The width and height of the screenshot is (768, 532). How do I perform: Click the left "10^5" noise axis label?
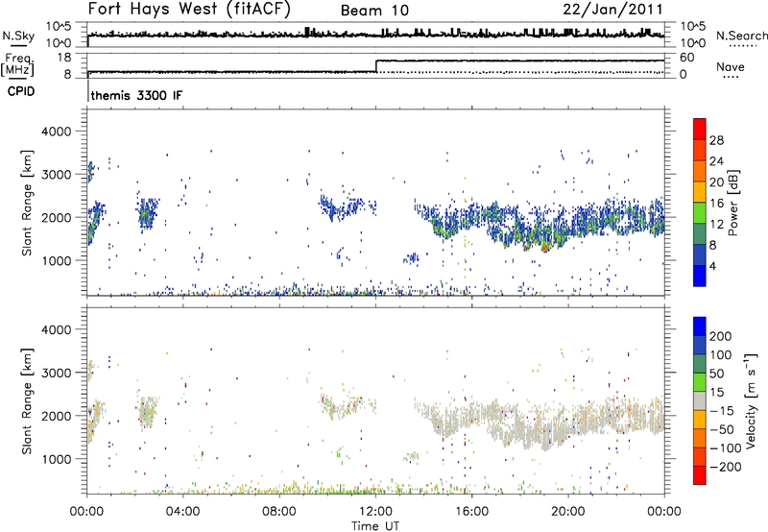59,27
